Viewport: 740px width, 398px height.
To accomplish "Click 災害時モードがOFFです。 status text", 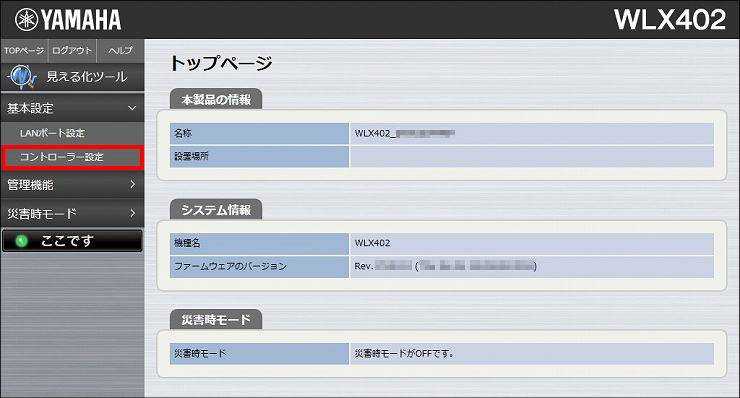I will pyautogui.click(x=404, y=353).
